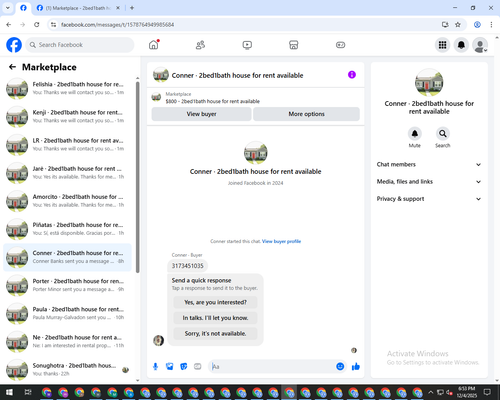Viewport: 500px width, 400px height.
Task: Attach a photo with the image icon
Action: pos(170,367)
